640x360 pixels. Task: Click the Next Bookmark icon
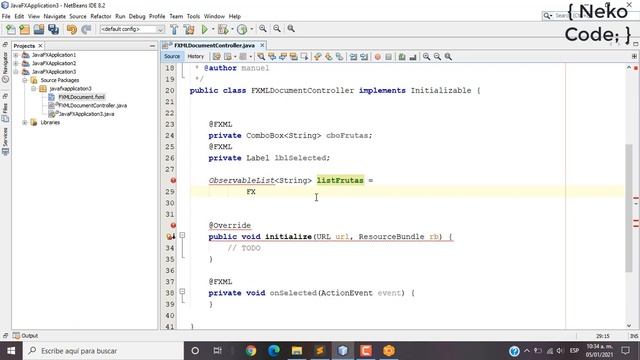click(x=329, y=57)
